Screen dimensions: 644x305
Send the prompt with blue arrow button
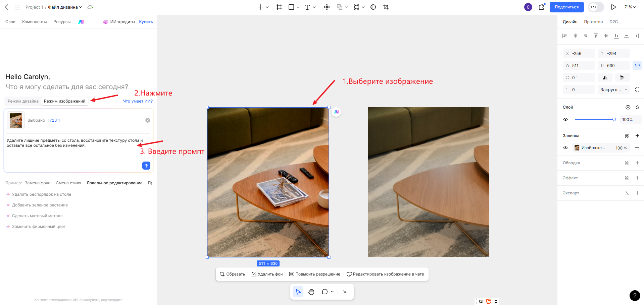(x=146, y=166)
